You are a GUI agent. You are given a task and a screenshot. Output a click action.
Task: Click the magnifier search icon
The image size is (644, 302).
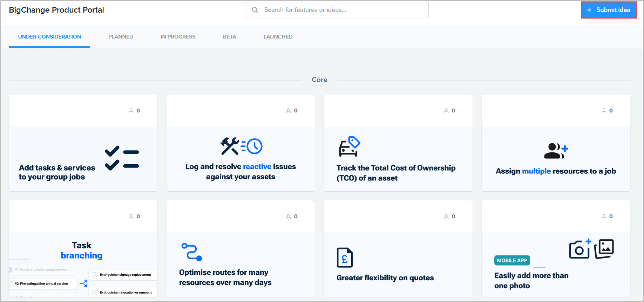pyautogui.click(x=255, y=10)
